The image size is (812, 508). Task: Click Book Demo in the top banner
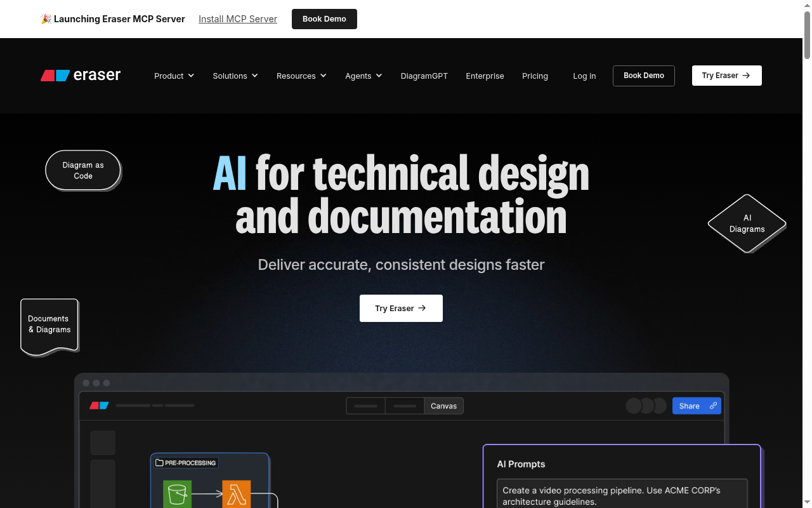point(324,19)
